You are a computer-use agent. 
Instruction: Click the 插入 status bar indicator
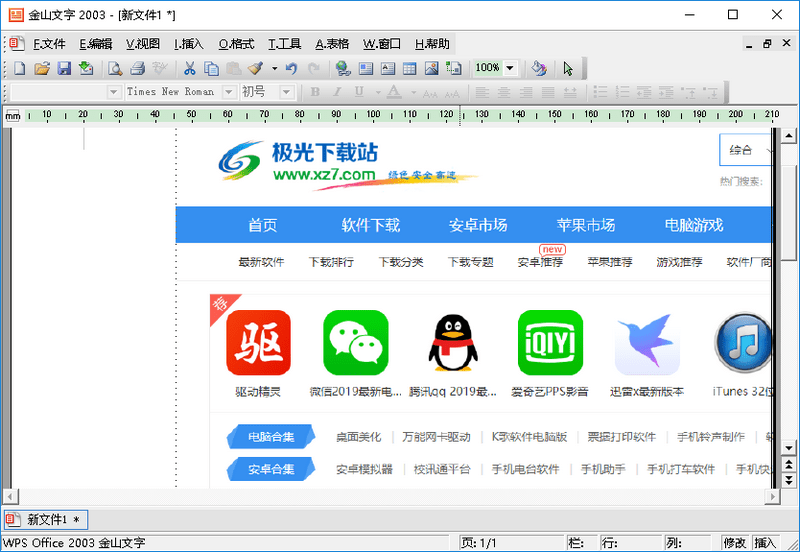pyautogui.click(x=765, y=543)
